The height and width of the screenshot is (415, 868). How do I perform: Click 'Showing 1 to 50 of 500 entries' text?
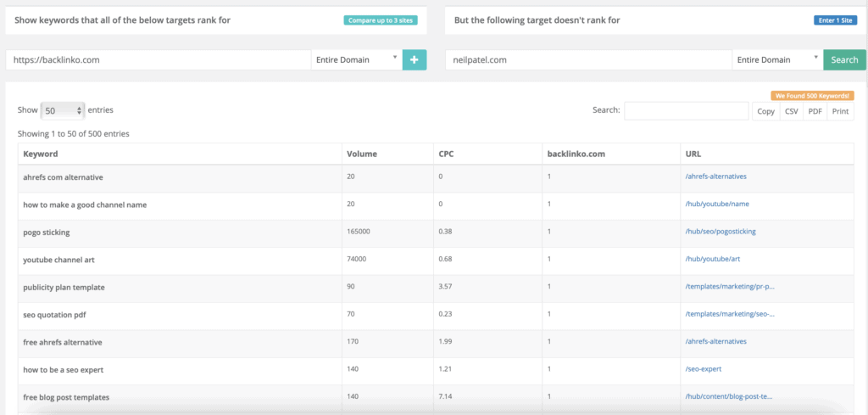tap(74, 133)
